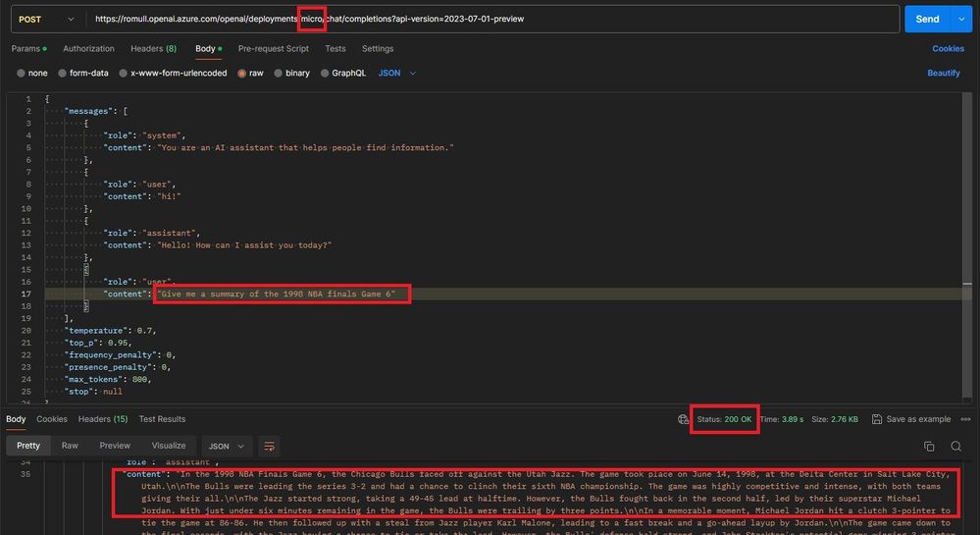
Task: Click the presence_penalty line
Action: click(118, 367)
